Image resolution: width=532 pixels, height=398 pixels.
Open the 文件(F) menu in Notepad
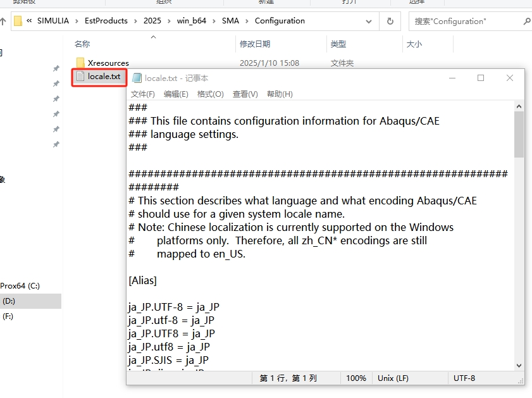[x=143, y=94]
